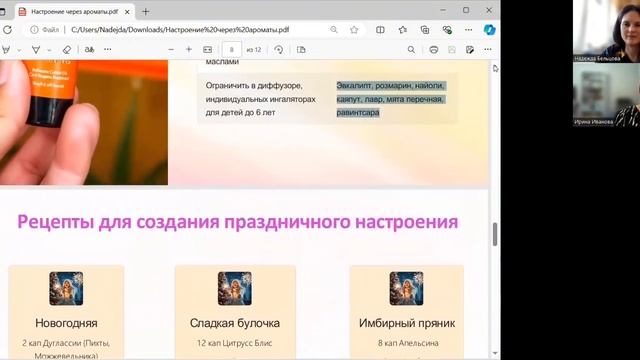Image resolution: width=640 pixels, height=360 pixels.
Task: Switch the page view layout icon
Action: pos(301,49)
